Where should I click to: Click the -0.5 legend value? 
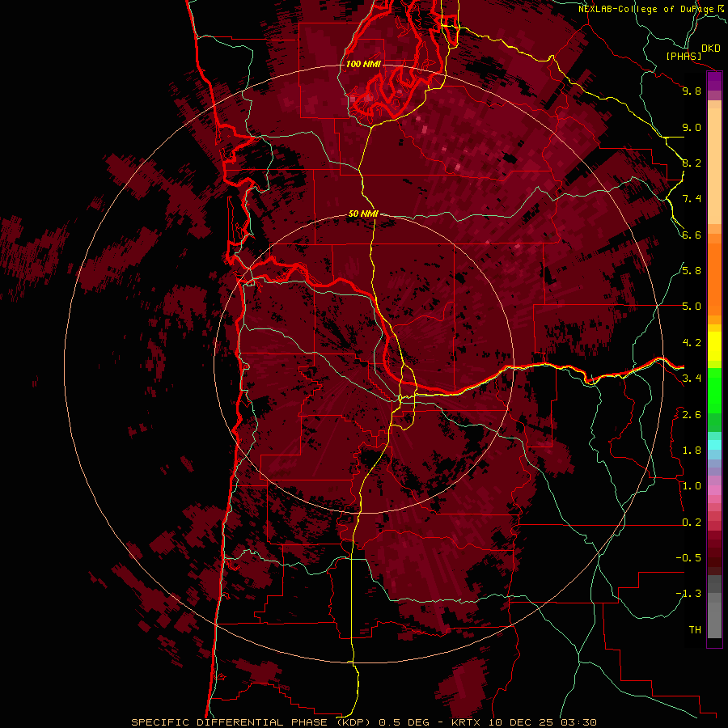(x=688, y=557)
